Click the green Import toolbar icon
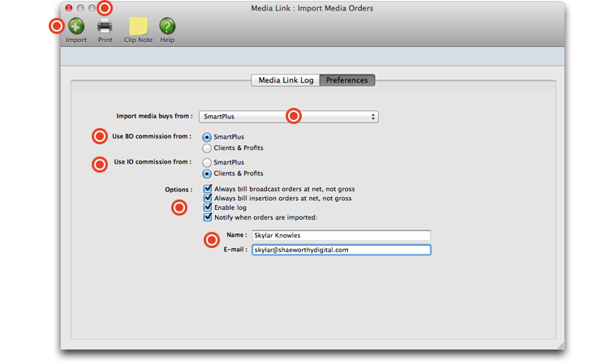The width and height of the screenshot is (611, 364). coord(76,26)
